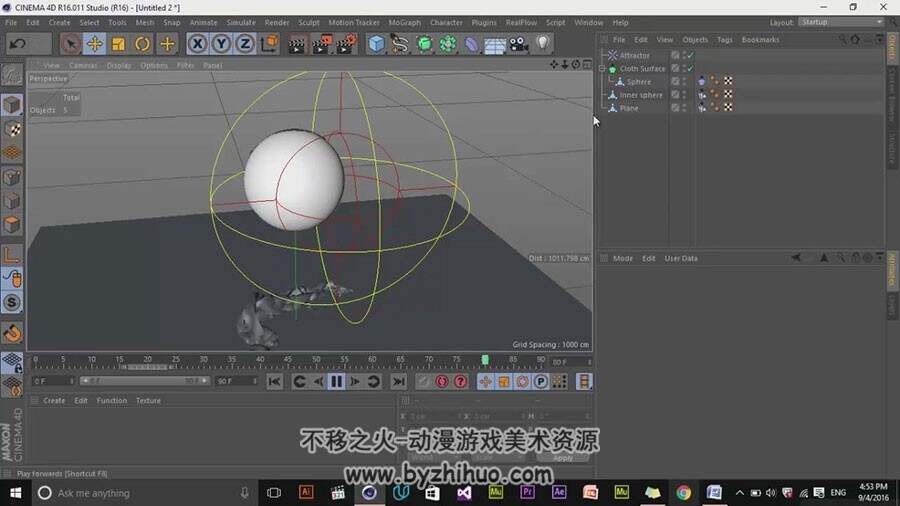This screenshot has width=900, height=506.
Task: Collapse the Cloth Surface hierarchy
Action: point(602,68)
